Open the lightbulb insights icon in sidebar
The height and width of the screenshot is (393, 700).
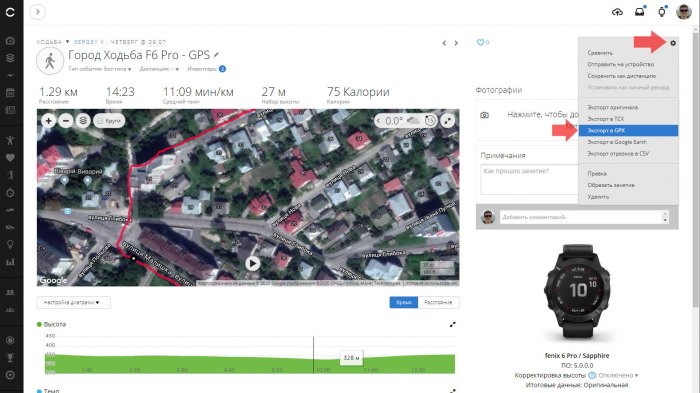point(10,244)
